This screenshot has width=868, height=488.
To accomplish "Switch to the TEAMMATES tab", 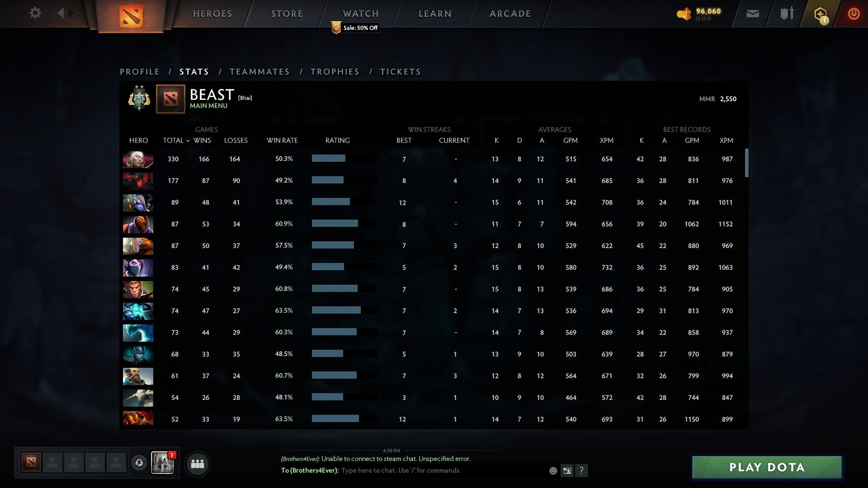I will [260, 71].
